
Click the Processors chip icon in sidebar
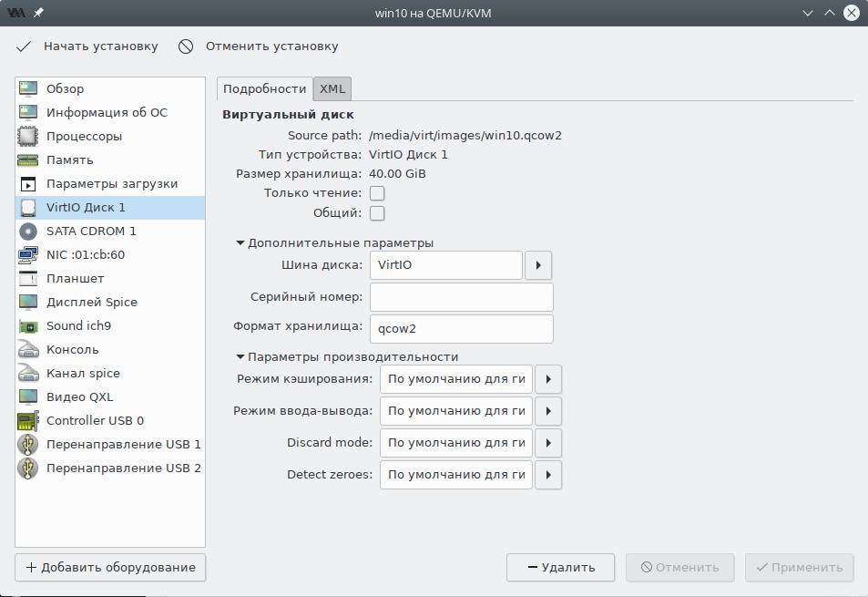tap(28, 137)
